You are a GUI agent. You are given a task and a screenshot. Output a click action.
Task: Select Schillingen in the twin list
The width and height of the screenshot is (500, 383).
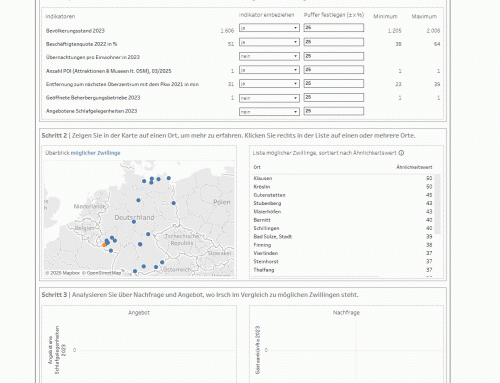pos(343,228)
